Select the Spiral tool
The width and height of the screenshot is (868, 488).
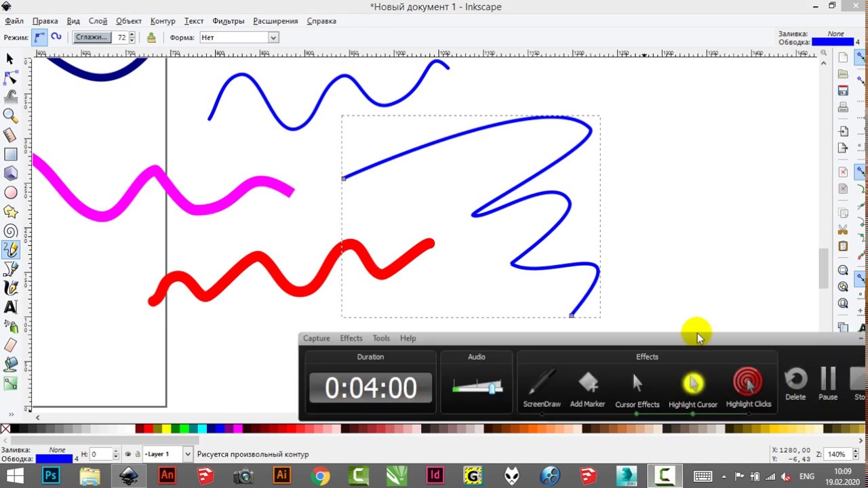(10, 231)
